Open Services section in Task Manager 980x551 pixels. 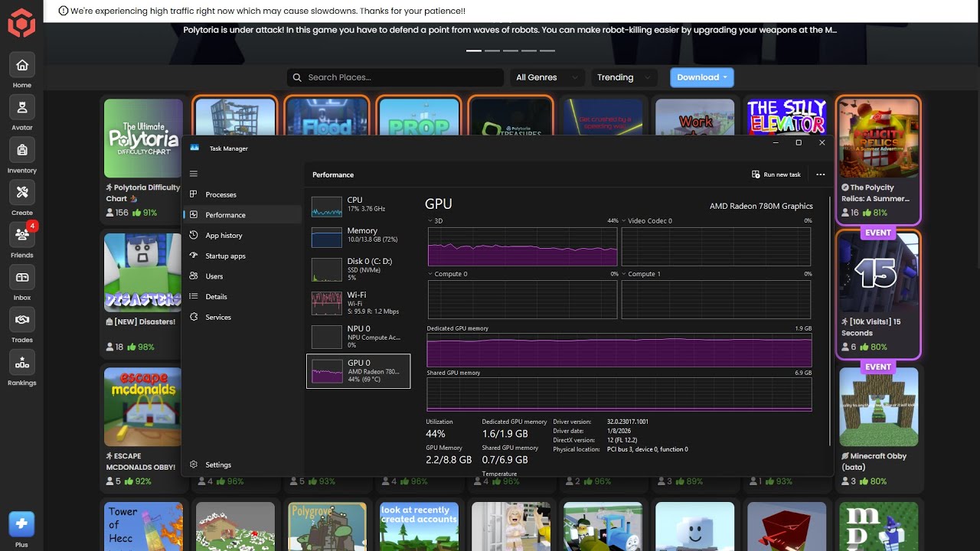coord(242,317)
